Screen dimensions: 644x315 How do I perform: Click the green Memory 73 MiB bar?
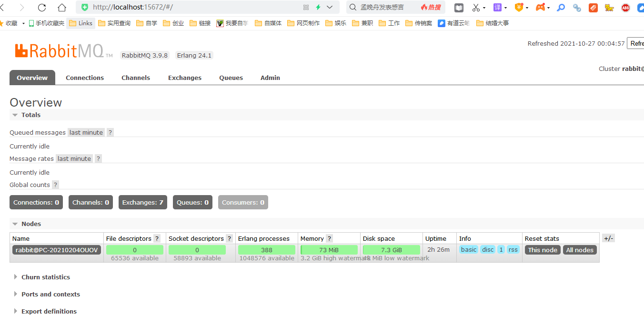coord(329,250)
